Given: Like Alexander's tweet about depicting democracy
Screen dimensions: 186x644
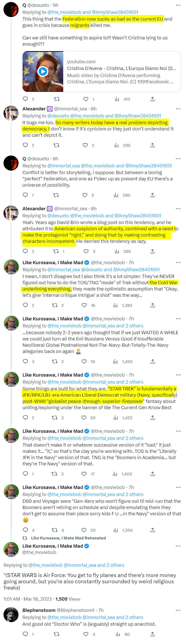Looking at the screenshot, I should click(85, 145).
